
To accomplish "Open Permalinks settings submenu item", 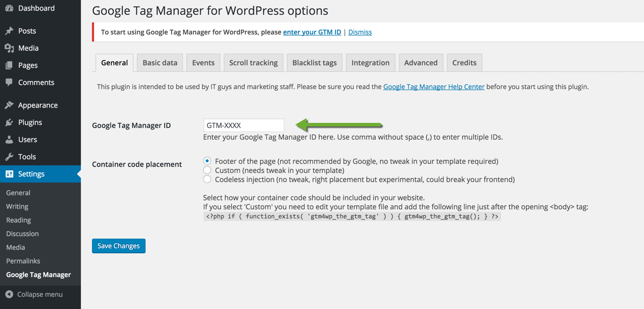I will pos(23,261).
